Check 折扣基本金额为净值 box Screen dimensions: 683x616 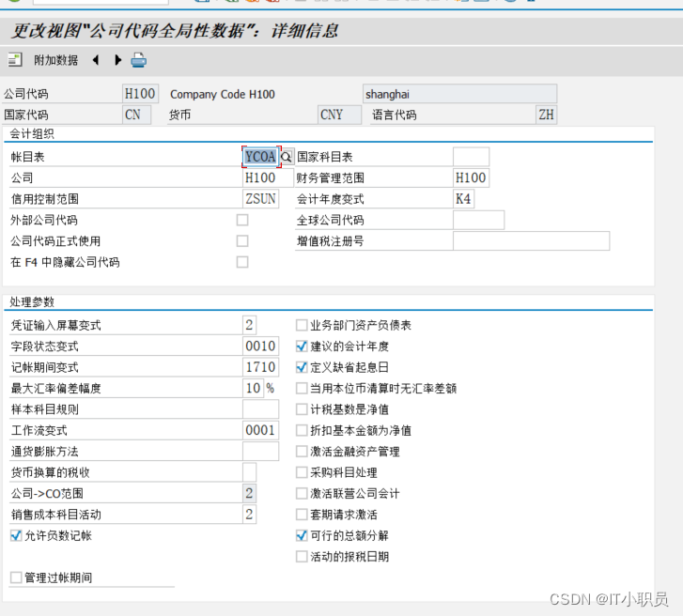302,430
